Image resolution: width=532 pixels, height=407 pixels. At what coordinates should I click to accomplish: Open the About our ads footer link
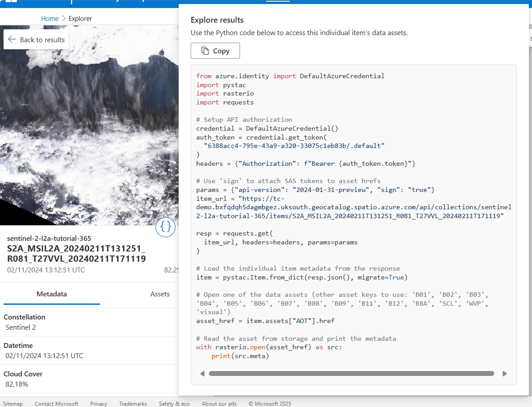coord(219,403)
